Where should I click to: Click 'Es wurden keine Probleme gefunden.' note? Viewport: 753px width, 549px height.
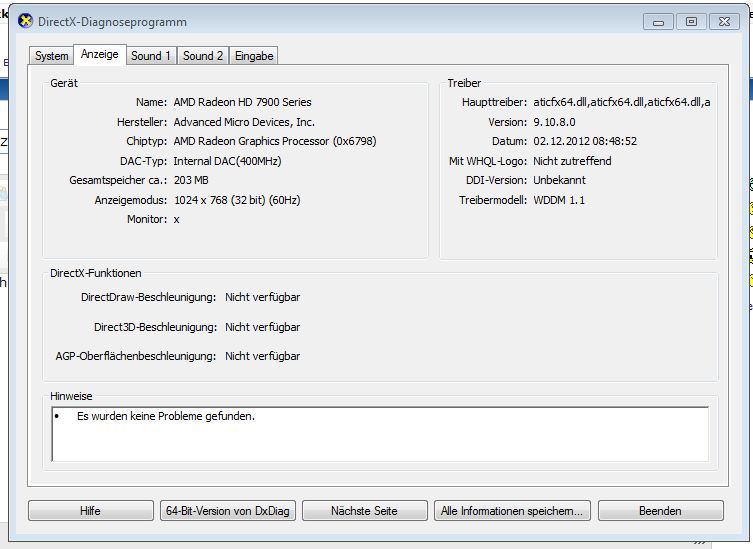pyautogui.click(x=166, y=416)
